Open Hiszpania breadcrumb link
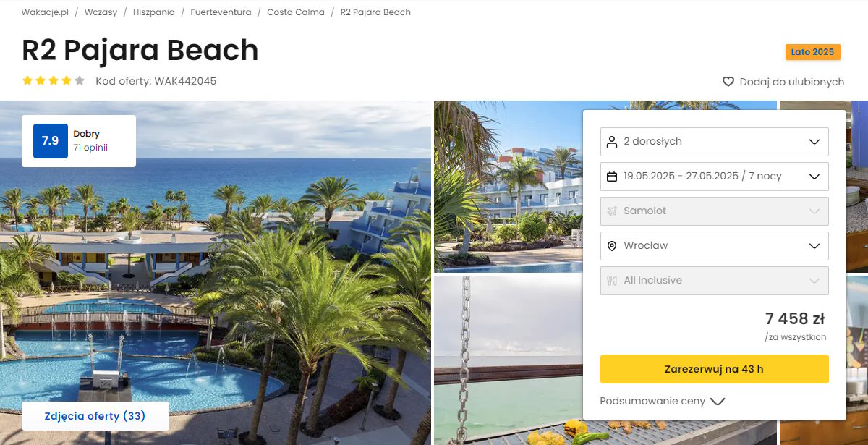868x445 pixels. click(154, 12)
